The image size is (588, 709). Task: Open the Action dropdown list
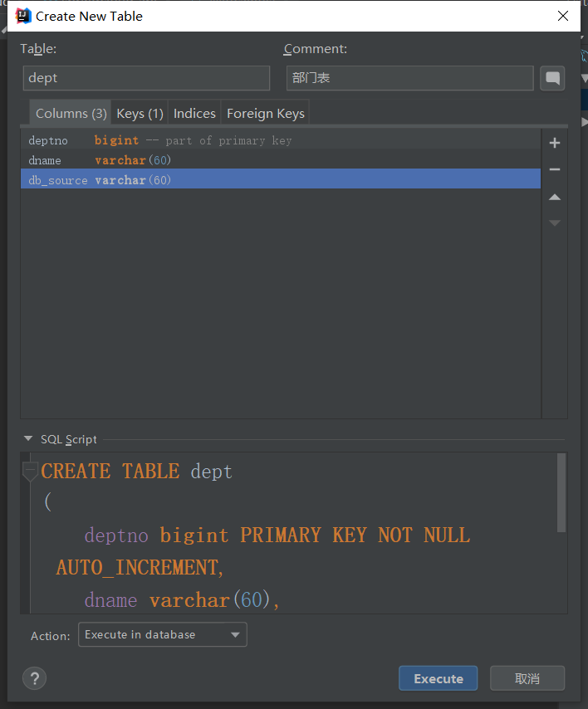click(163, 635)
